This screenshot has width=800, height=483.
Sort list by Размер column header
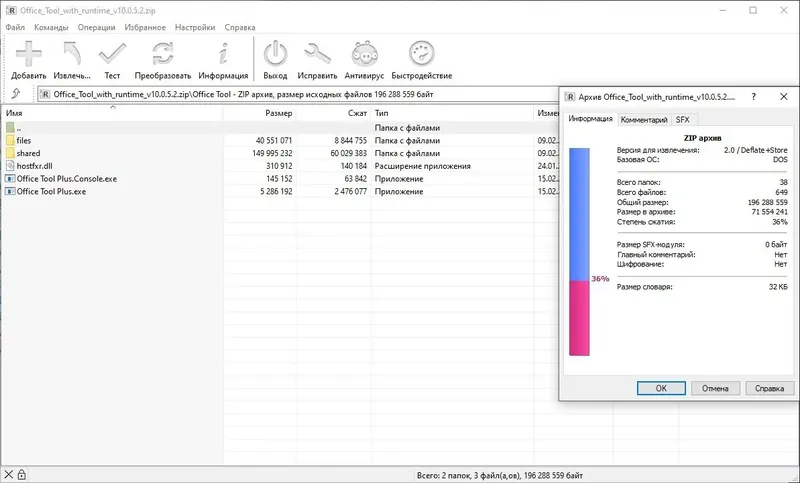coord(260,113)
